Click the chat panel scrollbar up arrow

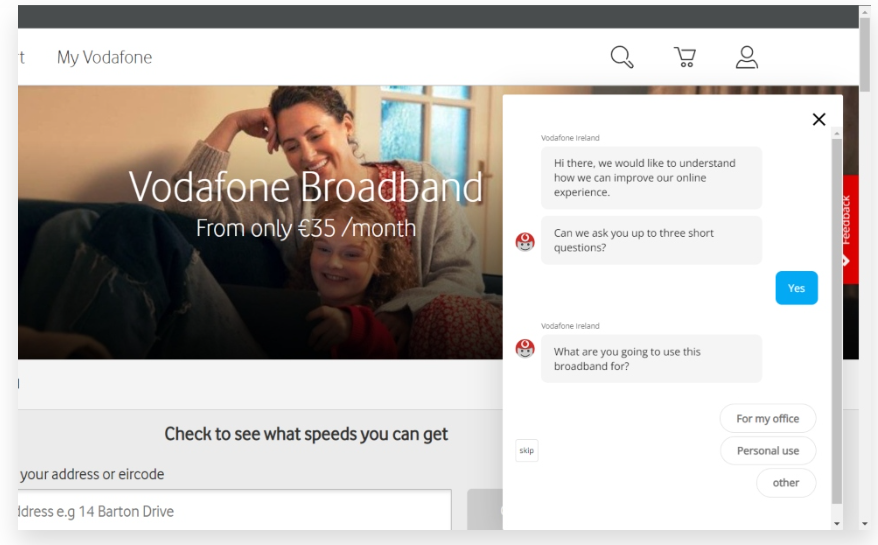coord(837,133)
